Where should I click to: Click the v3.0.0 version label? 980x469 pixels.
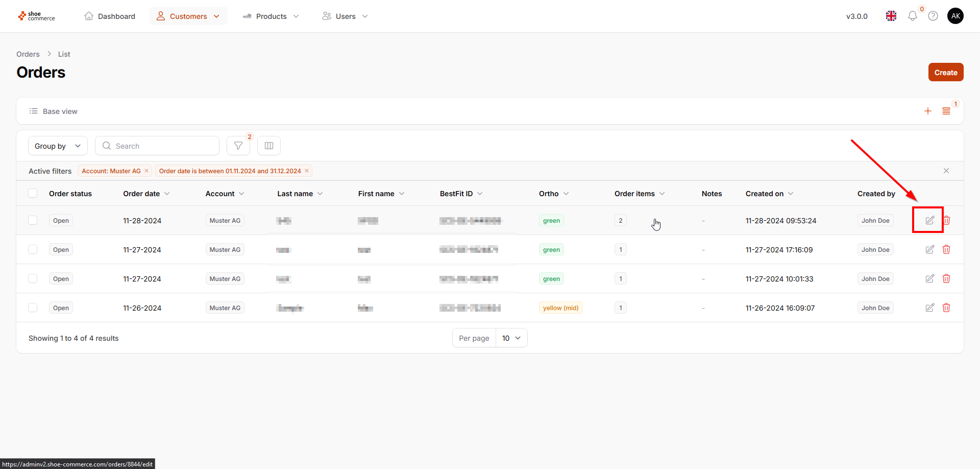857,16
